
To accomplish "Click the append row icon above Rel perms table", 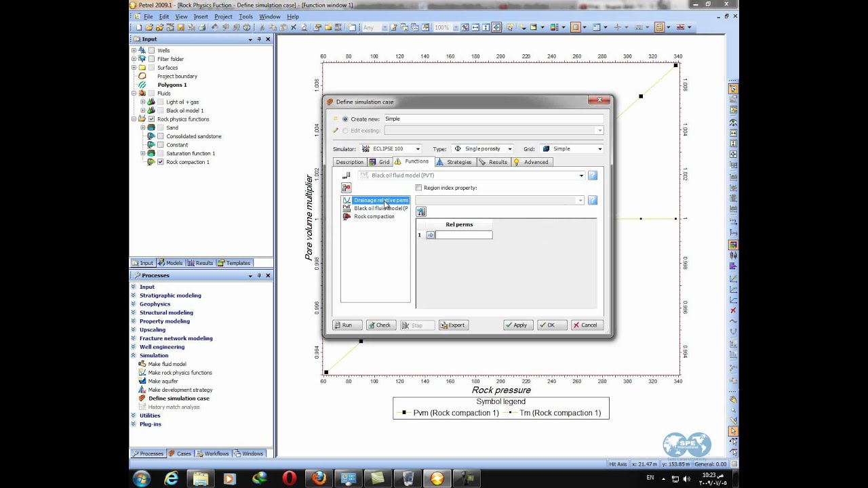I will [421, 211].
